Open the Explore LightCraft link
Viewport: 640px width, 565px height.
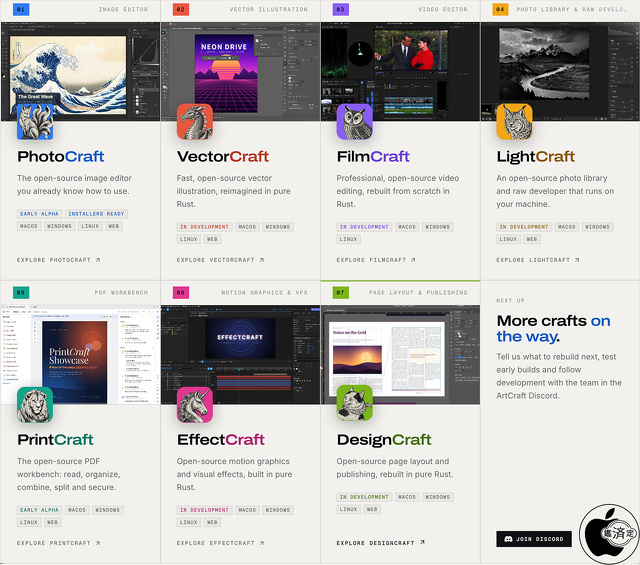[x=538, y=260]
